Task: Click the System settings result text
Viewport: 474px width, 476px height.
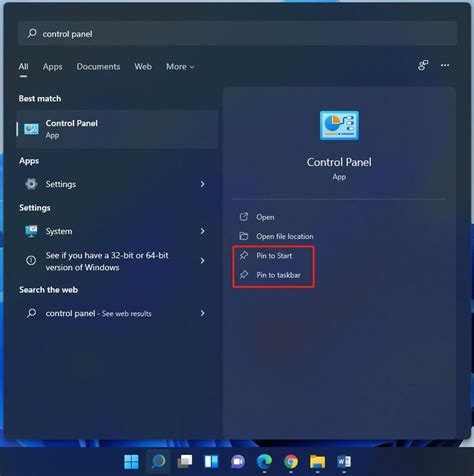Action: pyautogui.click(x=59, y=231)
